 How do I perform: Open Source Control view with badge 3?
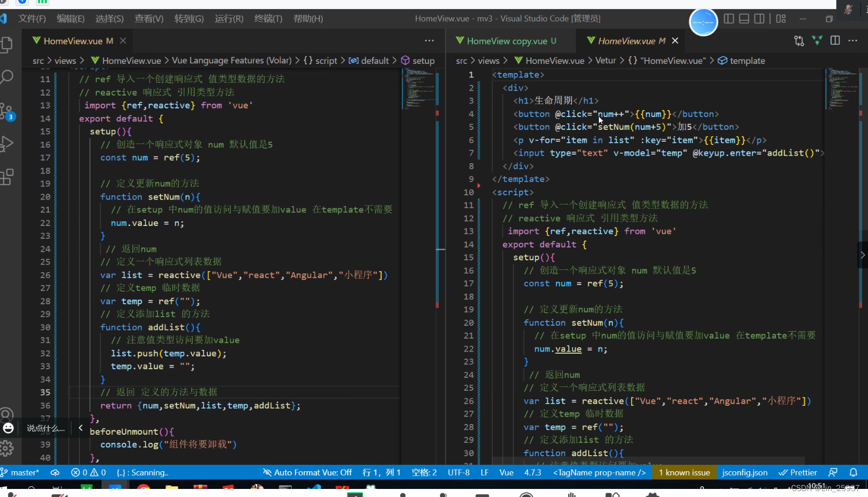(7, 111)
